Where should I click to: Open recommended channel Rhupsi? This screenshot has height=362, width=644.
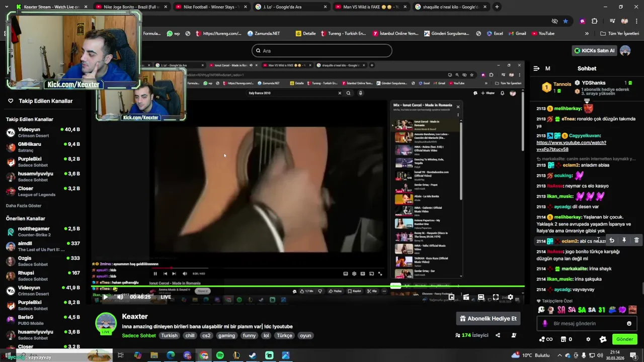coord(43,276)
